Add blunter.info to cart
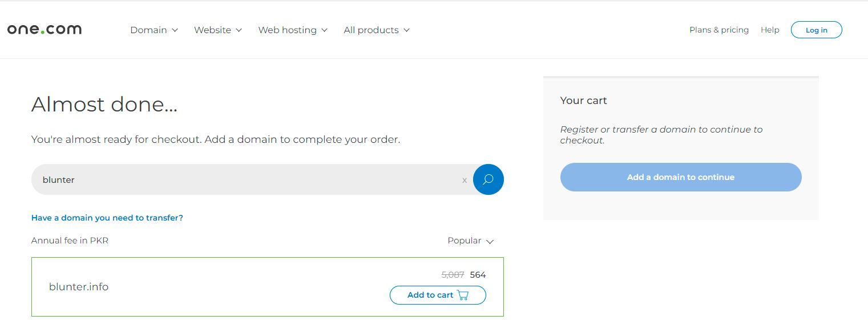The width and height of the screenshot is (868, 320). click(x=438, y=295)
